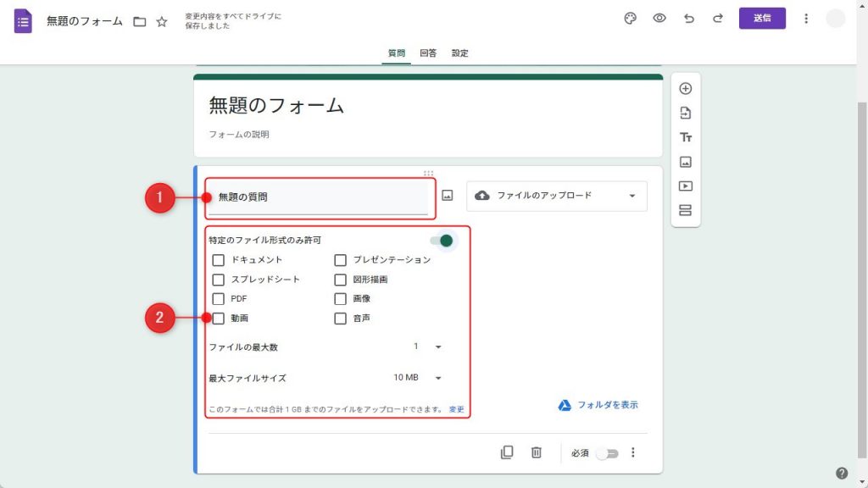The width and height of the screenshot is (868, 488).
Task: Add a section from the side toolbar
Action: [x=685, y=210]
